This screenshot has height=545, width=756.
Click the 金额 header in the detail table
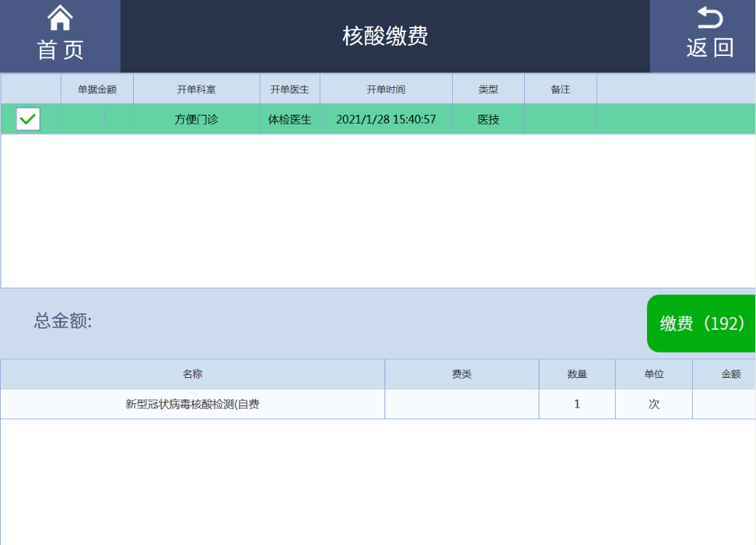click(731, 374)
